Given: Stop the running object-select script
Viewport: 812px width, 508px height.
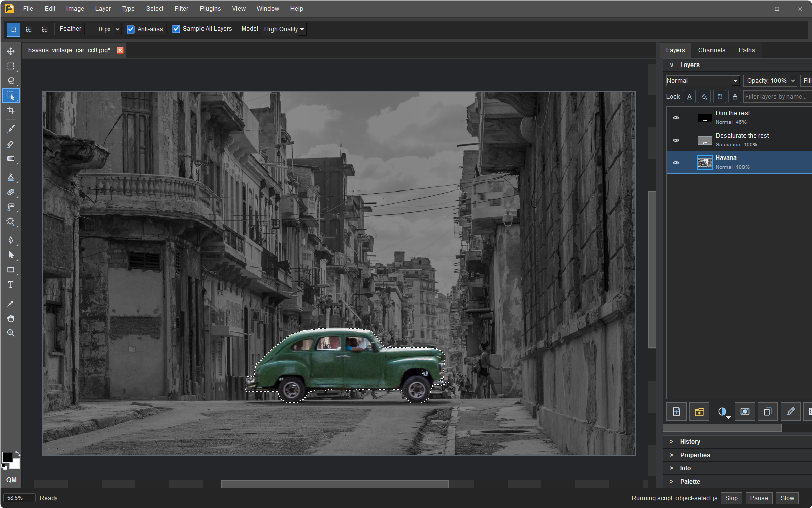Looking at the screenshot, I should pos(731,498).
